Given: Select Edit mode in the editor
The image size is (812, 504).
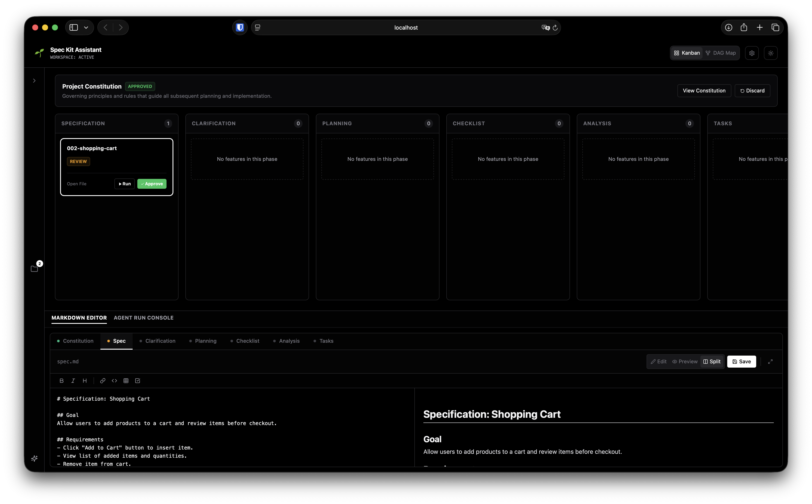Looking at the screenshot, I should 659,361.
